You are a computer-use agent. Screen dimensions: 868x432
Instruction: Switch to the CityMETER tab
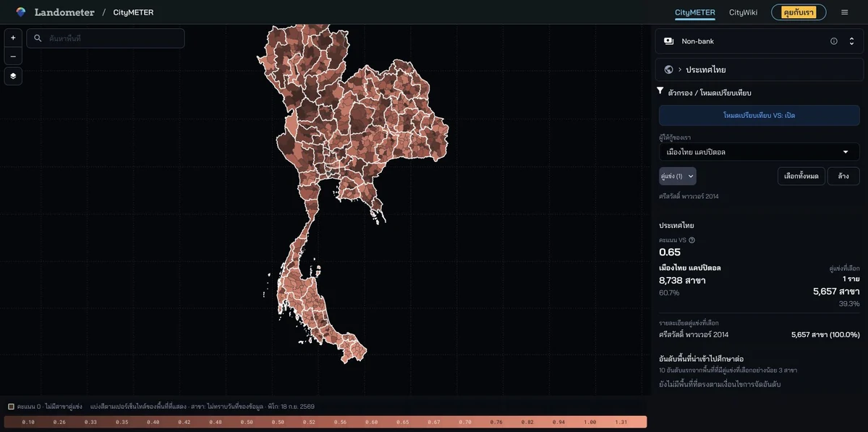pos(694,12)
